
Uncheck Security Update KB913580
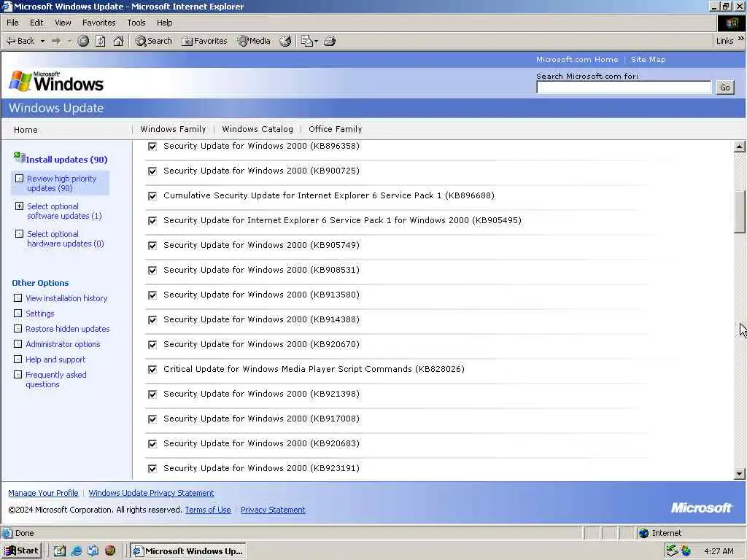[x=152, y=295]
